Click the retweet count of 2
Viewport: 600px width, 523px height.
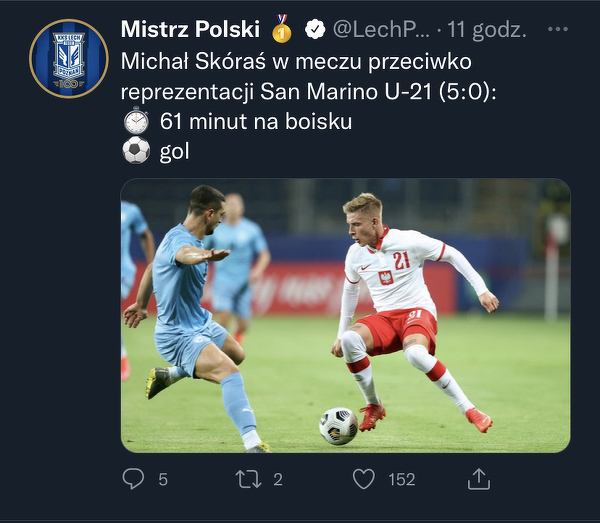point(278,480)
